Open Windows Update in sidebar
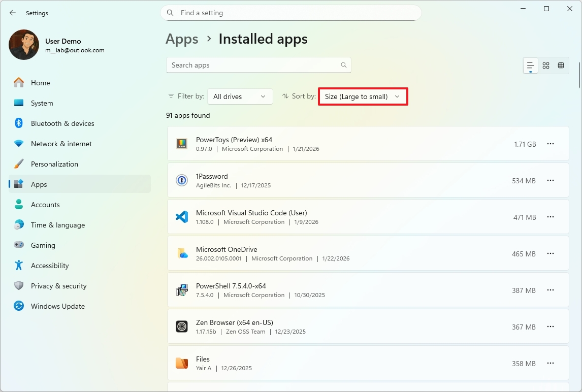Image resolution: width=582 pixels, height=392 pixels. coord(57,306)
